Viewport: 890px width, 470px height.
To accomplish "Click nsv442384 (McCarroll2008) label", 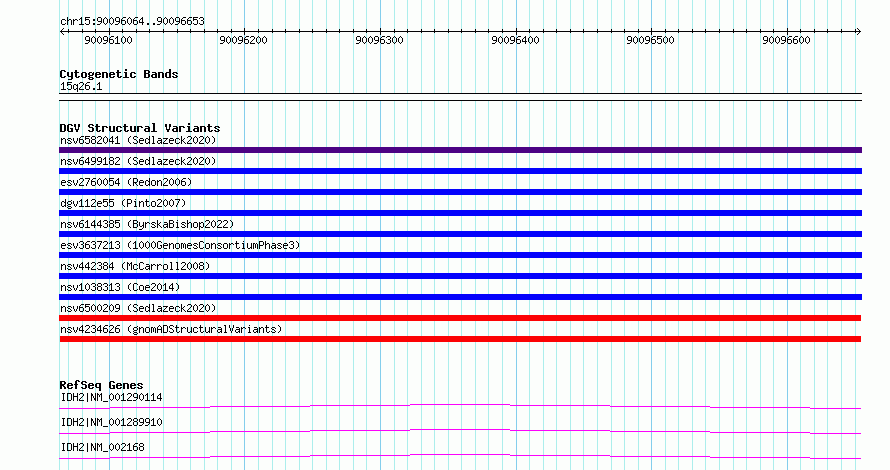I will [135, 266].
